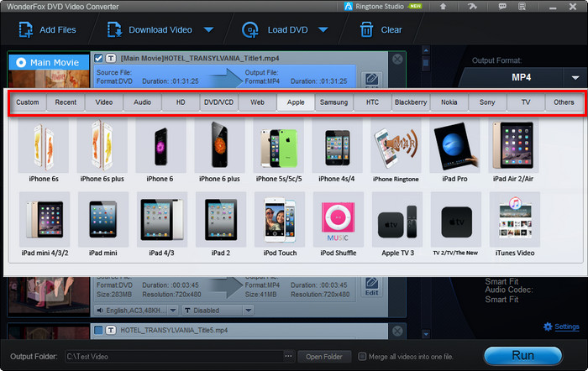Browse output folder with the ellipsis button
This screenshot has width=588, height=371.
(288, 356)
